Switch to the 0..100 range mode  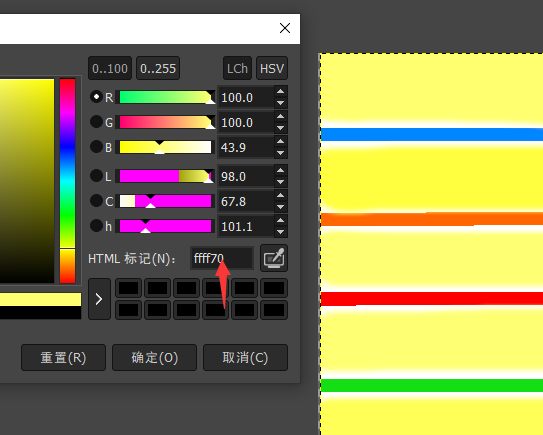110,68
